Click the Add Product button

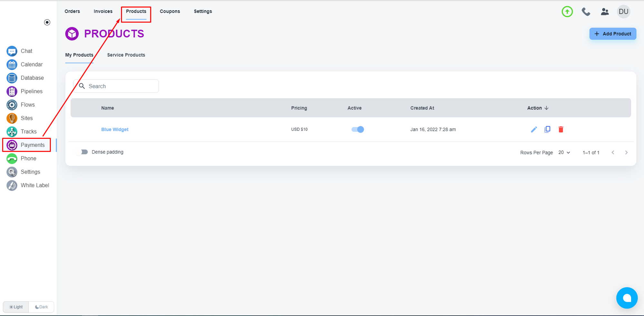612,34
